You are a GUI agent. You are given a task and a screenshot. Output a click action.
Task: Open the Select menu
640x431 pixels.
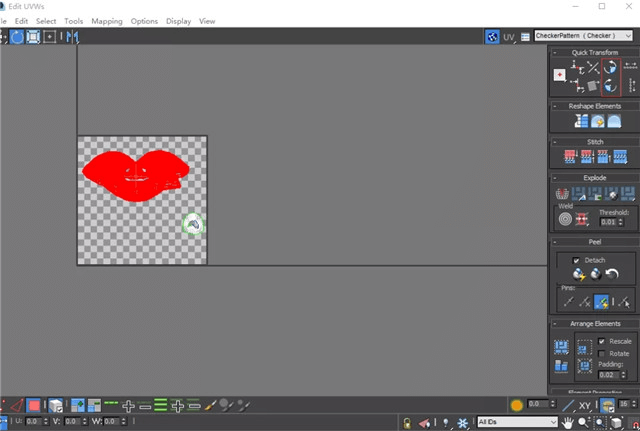coord(46,21)
